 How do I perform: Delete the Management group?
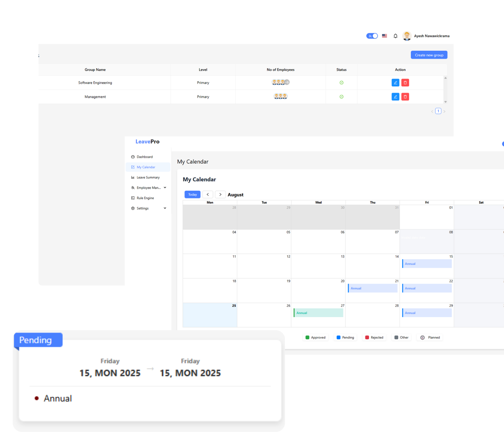[405, 97]
